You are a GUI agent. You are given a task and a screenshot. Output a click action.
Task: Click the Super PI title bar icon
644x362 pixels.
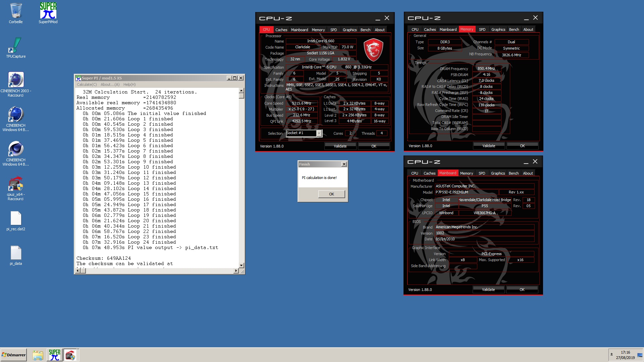[x=78, y=78]
